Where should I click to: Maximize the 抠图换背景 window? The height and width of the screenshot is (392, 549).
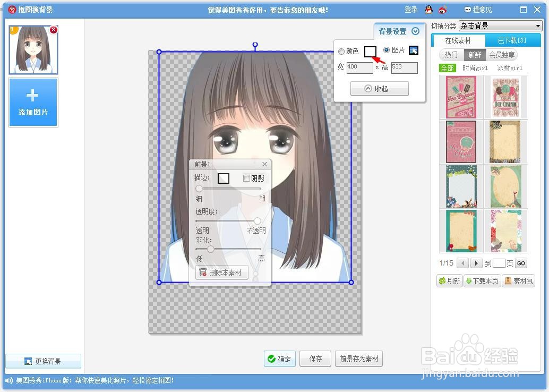[x=524, y=10]
